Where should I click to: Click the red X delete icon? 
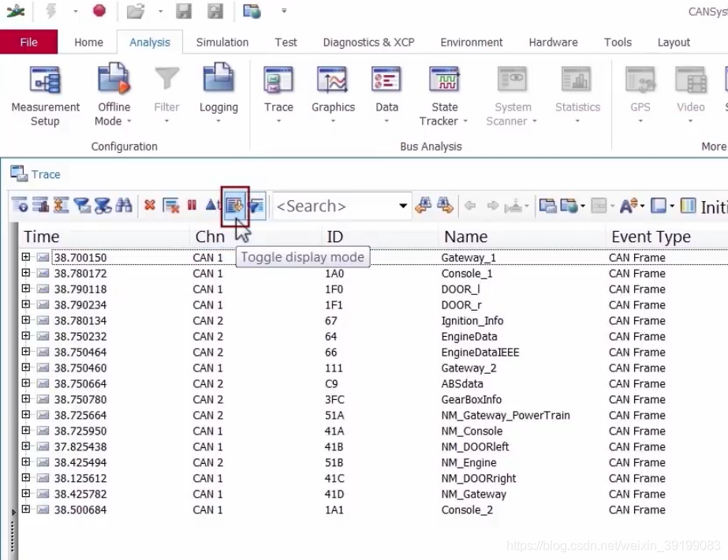(x=150, y=205)
